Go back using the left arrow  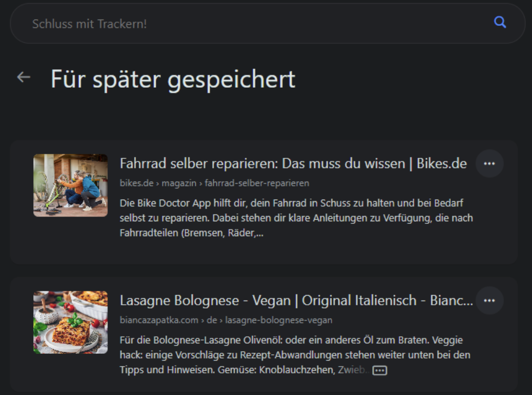[24, 78]
